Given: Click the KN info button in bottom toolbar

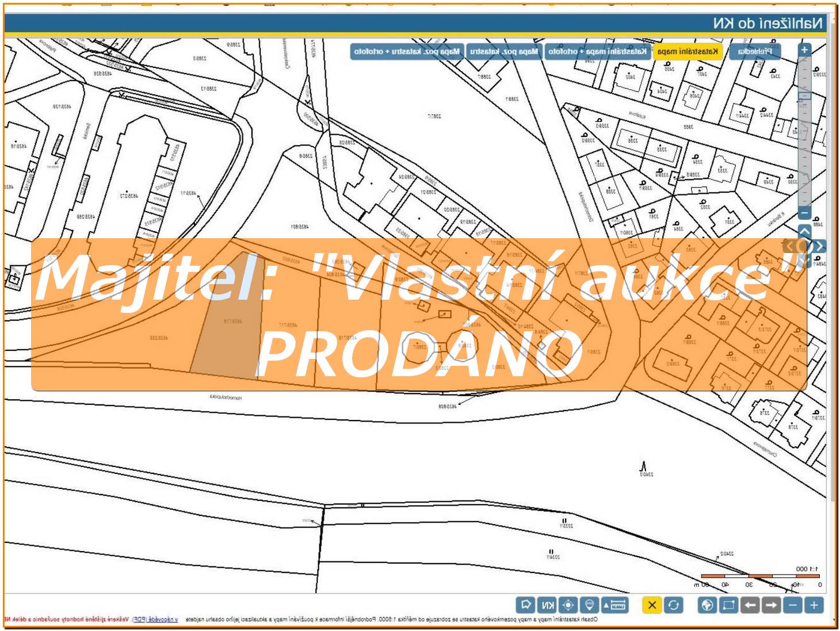Looking at the screenshot, I should 546,605.
